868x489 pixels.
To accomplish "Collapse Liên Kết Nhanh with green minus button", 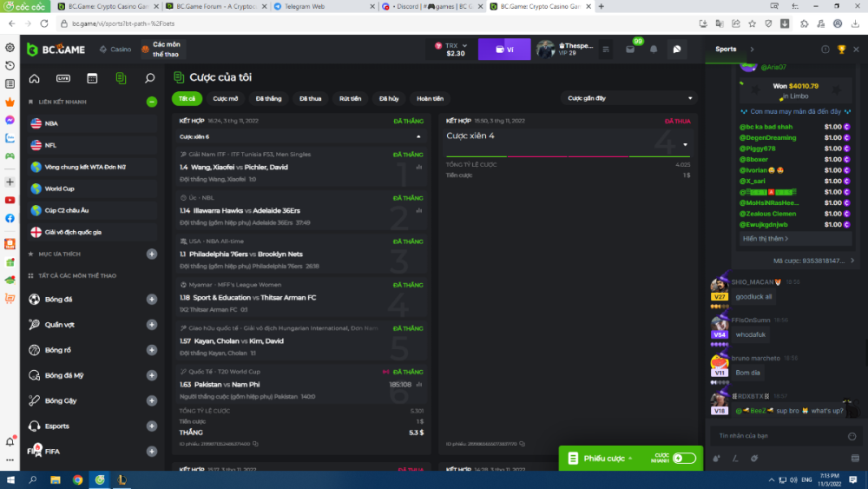I will click(152, 102).
